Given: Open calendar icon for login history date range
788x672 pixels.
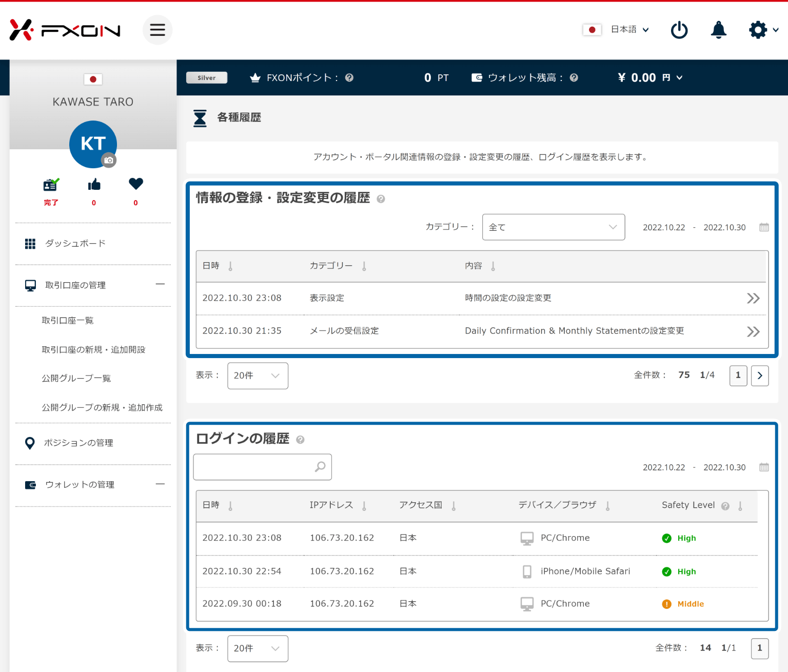Looking at the screenshot, I should [764, 467].
